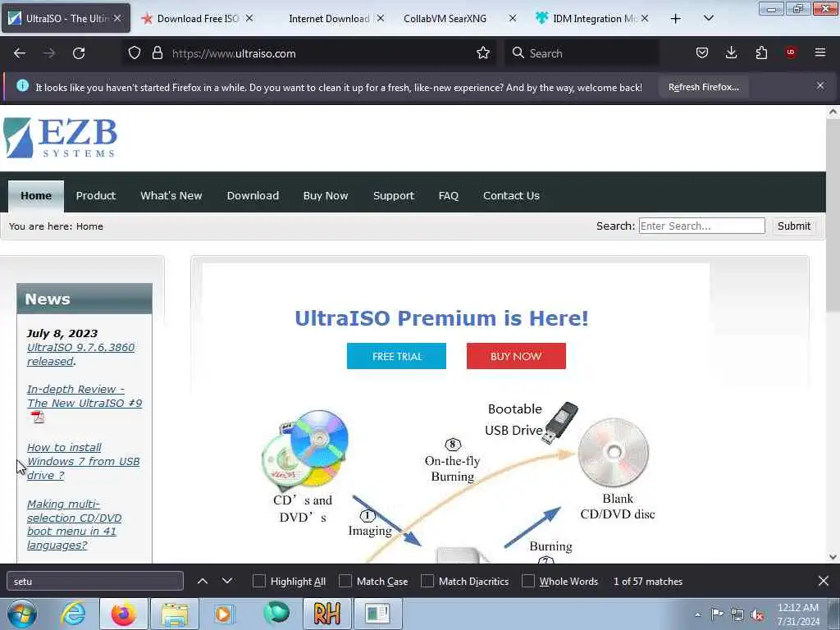Open a new tab with the plus icon
This screenshot has width=840, height=630.
(676, 19)
